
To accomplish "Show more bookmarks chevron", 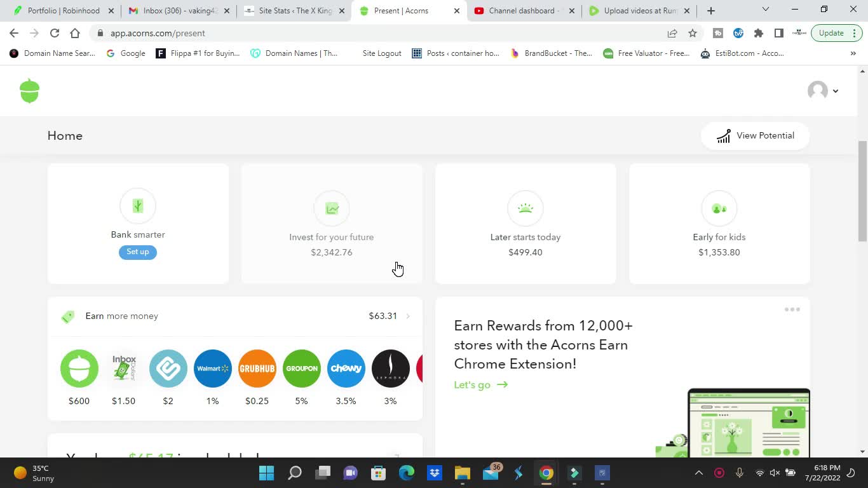I will point(853,53).
